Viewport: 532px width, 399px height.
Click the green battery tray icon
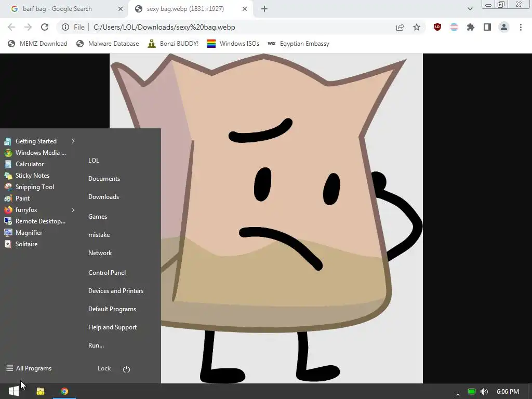[x=471, y=392]
